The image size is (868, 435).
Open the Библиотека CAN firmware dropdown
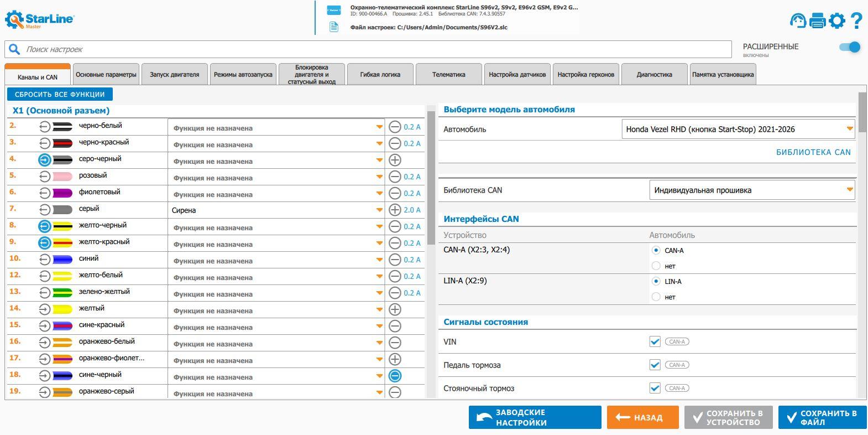pos(752,190)
